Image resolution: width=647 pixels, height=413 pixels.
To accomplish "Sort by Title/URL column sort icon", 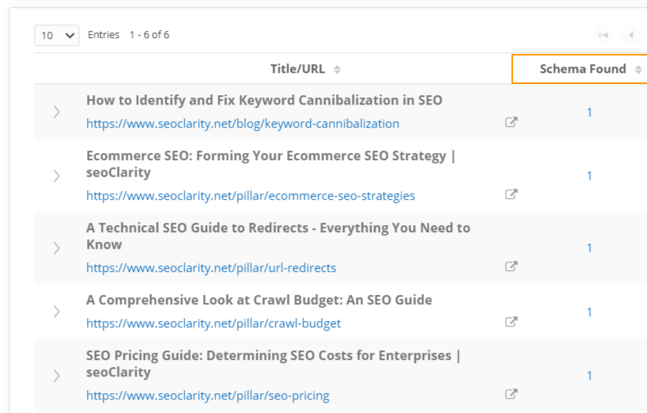I will (x=337, y=69).
